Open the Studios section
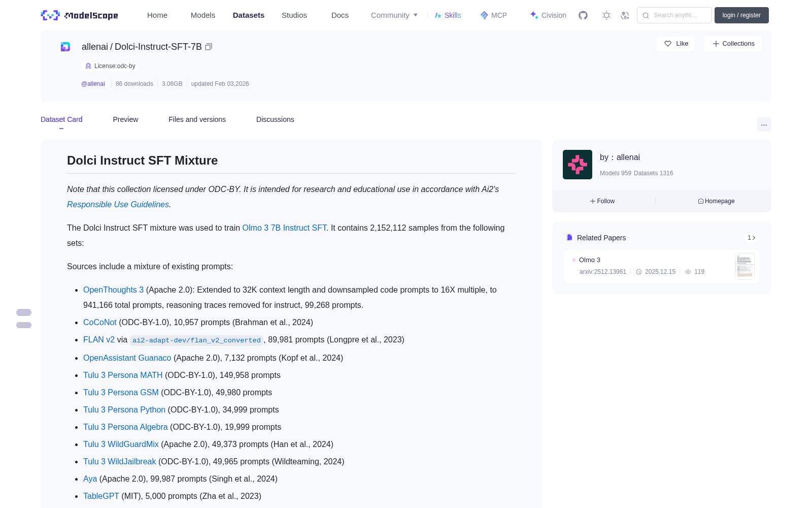Screen dimensions: 812x508 point(294,15)
